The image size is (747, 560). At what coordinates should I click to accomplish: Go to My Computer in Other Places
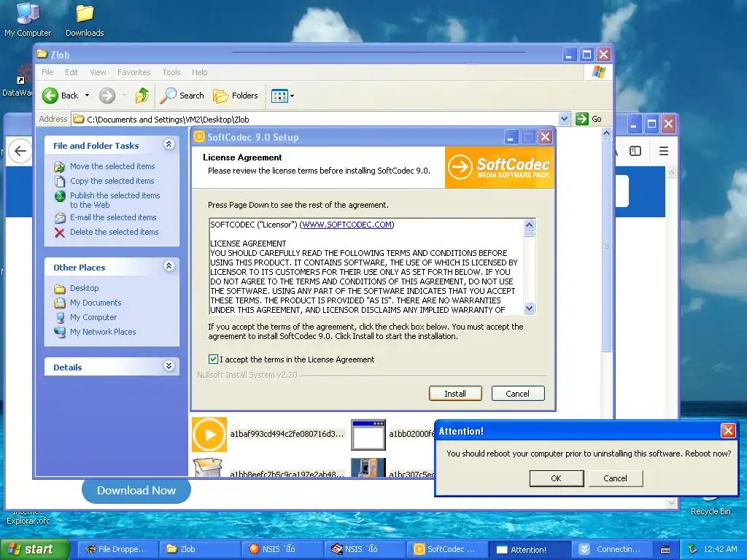click(x=93, y=317)
